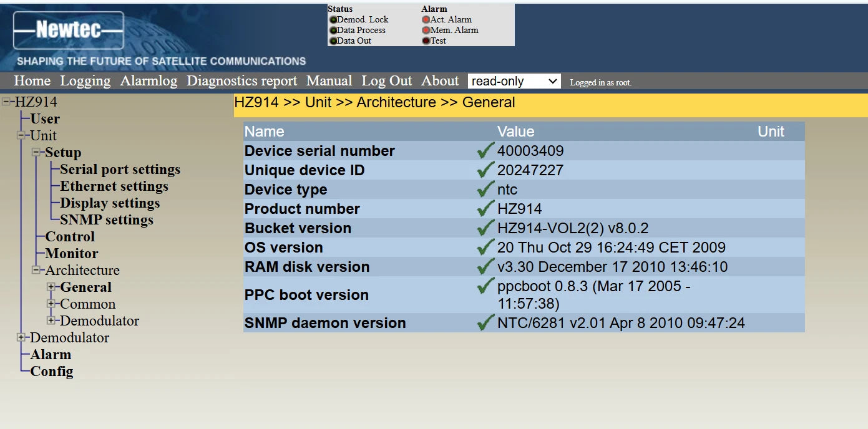The height and width of the screenshot is (429, 868).
Task: Open the read-only access mode dropdown
Action: pyautogui.click(x=514, y=81)
